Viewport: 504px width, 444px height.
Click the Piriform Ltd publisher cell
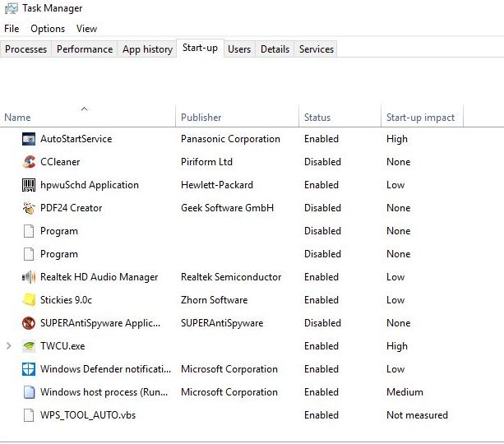(206, 162)
